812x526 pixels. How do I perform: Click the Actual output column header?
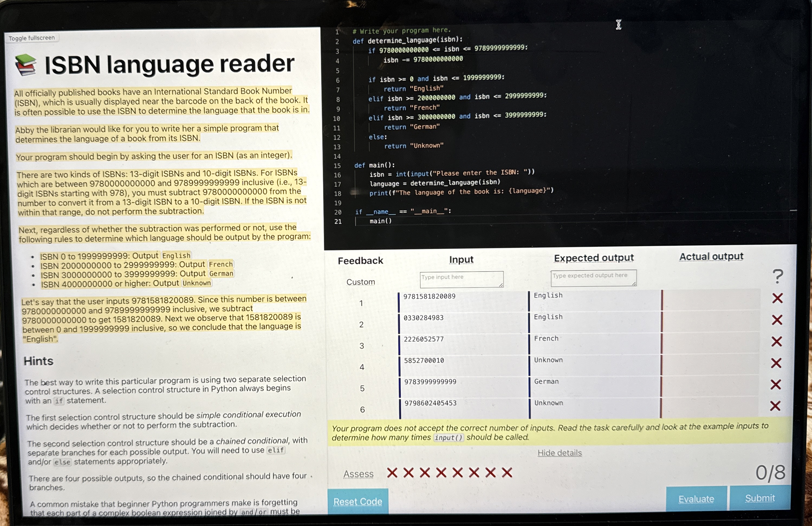coord(711,256)
